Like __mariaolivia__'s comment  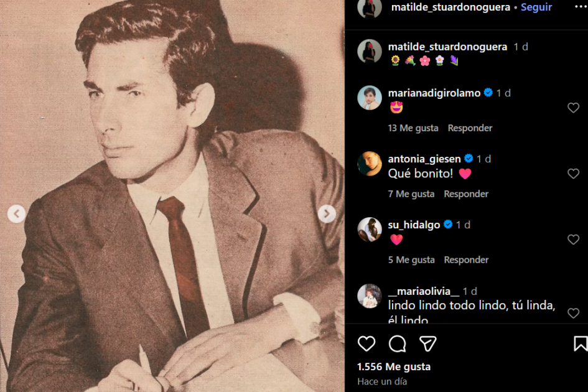pyautogui.click(x=573, y=313)
